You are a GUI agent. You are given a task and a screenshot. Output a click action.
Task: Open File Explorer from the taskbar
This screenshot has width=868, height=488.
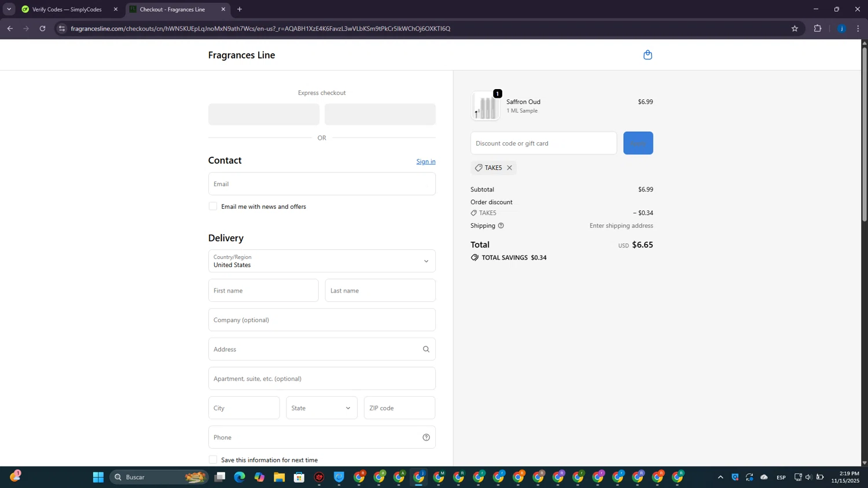(x=279, y=477)
